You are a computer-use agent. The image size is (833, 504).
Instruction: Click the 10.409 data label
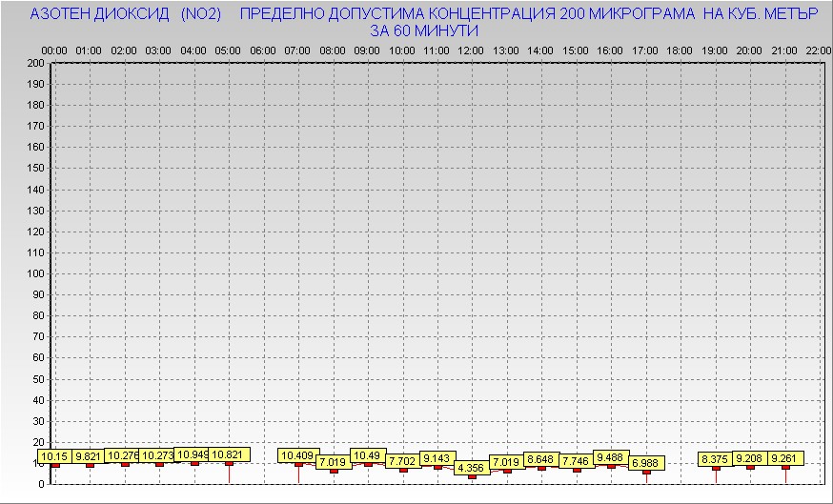[297, 455]
